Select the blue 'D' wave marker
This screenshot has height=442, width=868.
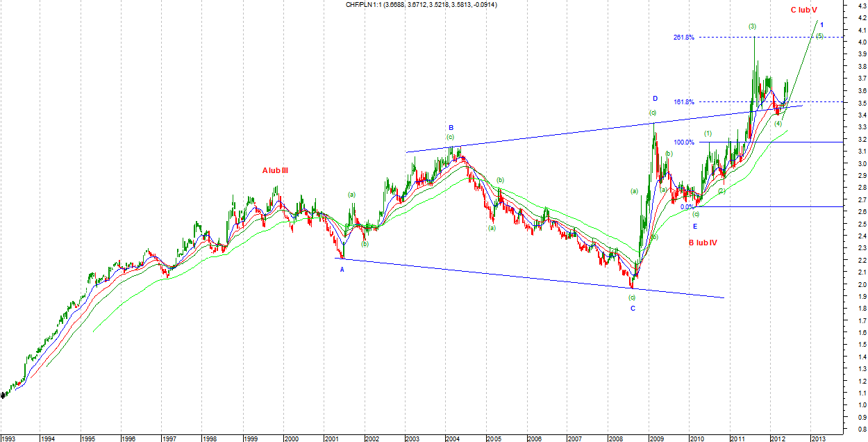654,99
